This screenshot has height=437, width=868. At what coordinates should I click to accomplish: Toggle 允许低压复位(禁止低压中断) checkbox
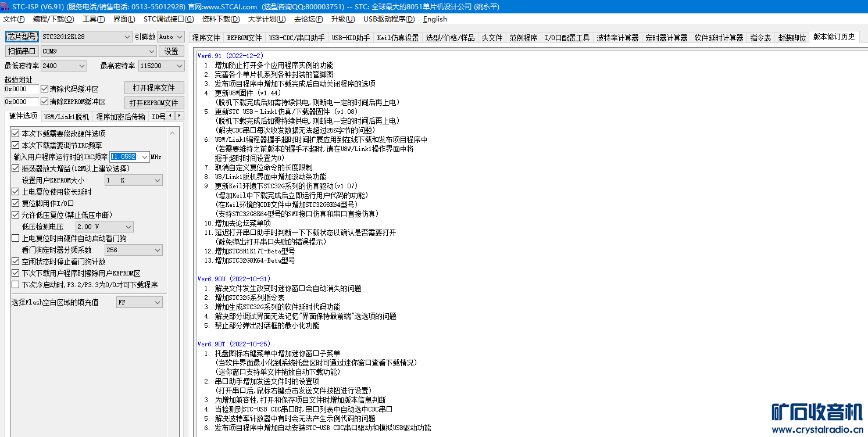(16, 215)
